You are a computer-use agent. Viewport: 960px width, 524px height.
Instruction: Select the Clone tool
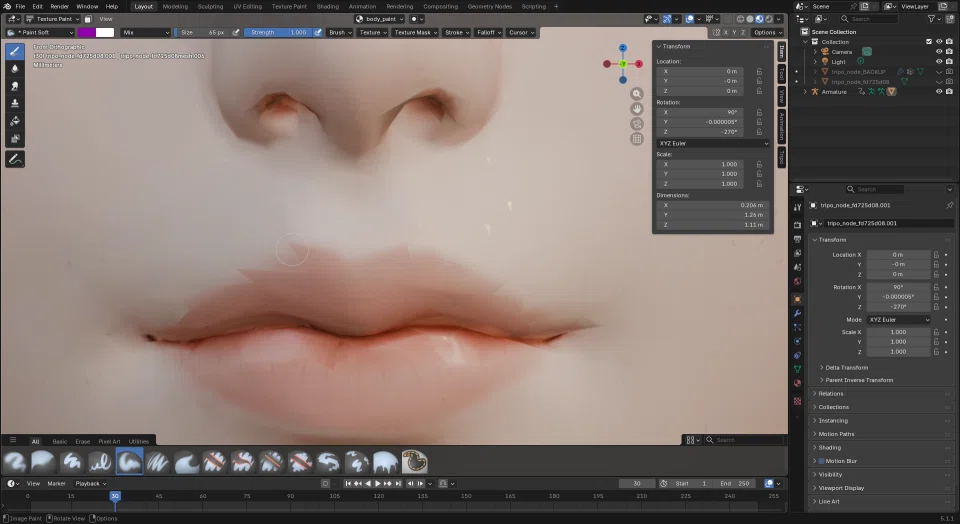coord(15,103)
